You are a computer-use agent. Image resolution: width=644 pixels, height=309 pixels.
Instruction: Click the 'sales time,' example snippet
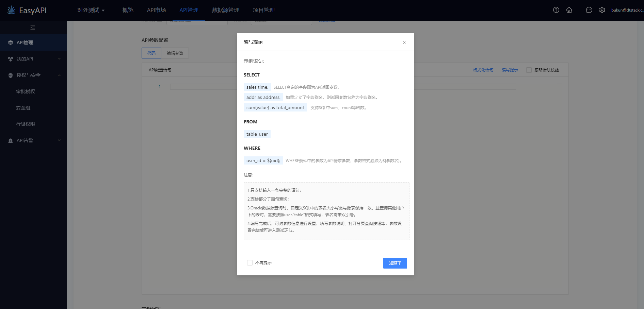pos(257,87)
